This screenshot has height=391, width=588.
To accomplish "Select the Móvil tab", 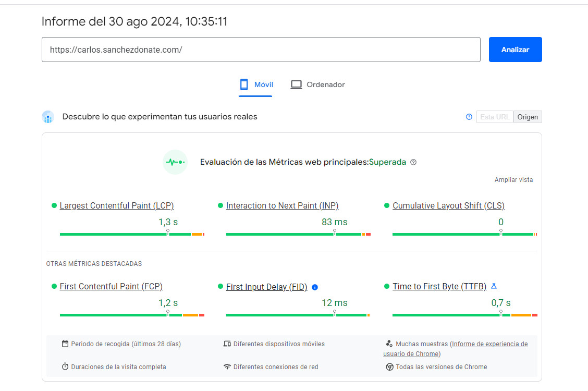I will tap(255, 84).
